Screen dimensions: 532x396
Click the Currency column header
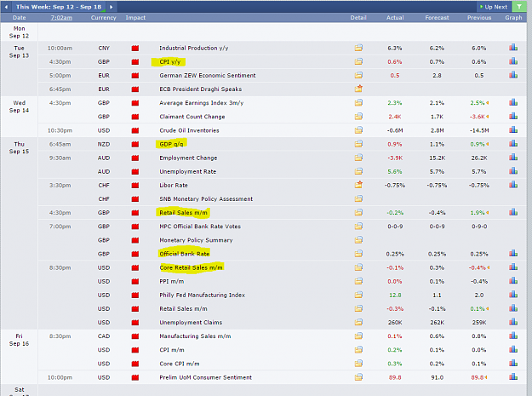coord(104,18)
